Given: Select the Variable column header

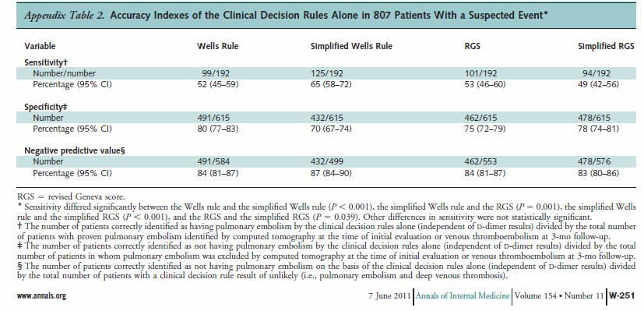Looking at the screenshot, I should click(x=40, y=47).
